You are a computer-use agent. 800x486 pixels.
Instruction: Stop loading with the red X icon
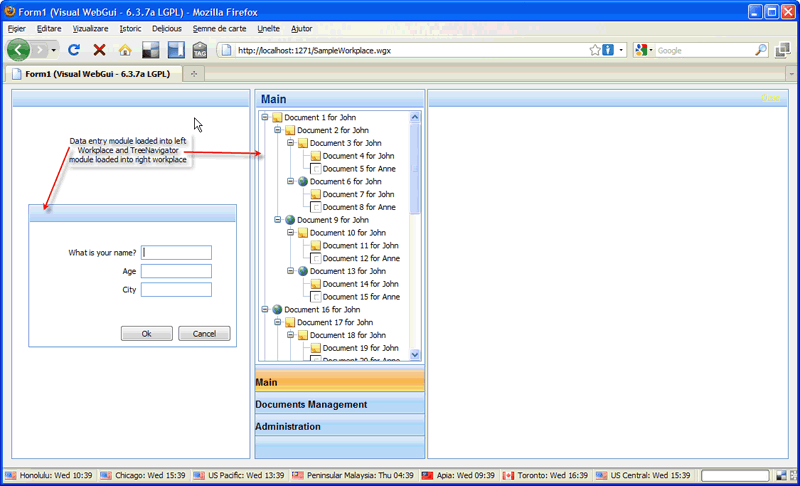(x=99, y=50)
